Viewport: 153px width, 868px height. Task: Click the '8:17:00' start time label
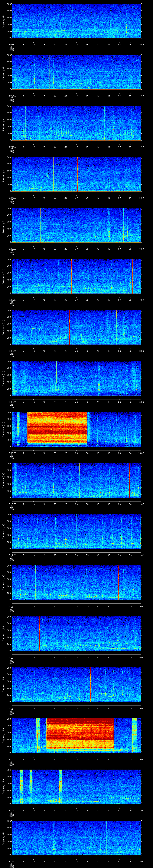(12, 861)
